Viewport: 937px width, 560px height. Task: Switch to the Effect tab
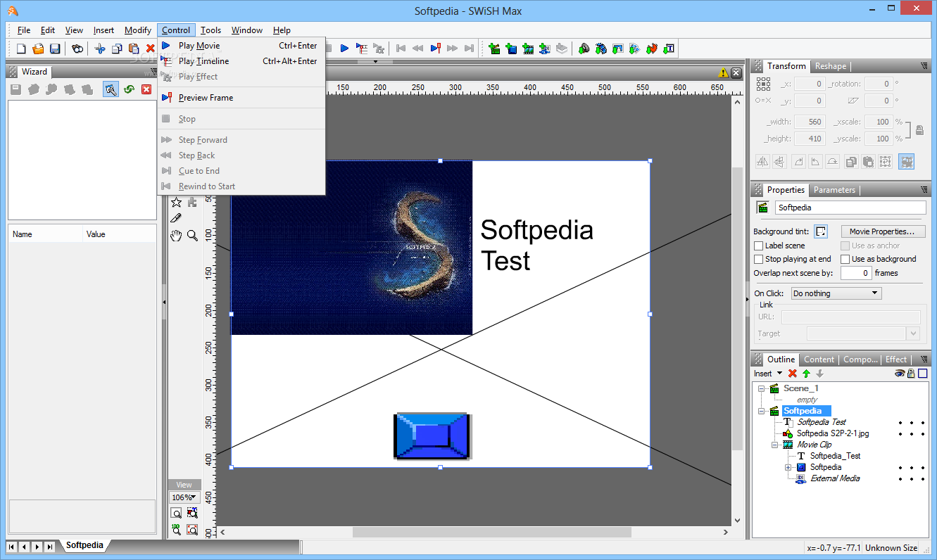tap(896, 359)
